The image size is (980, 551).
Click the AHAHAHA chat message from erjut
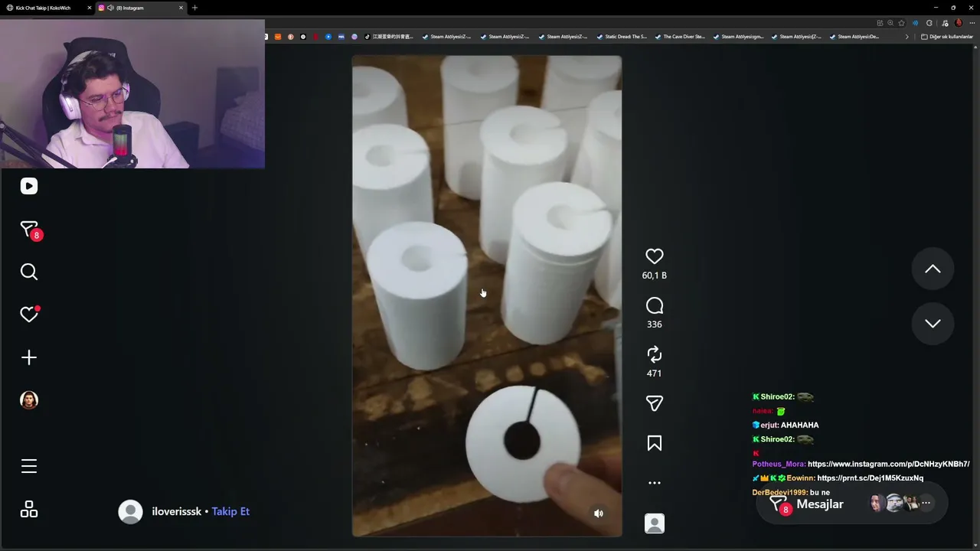click(799, 425)
